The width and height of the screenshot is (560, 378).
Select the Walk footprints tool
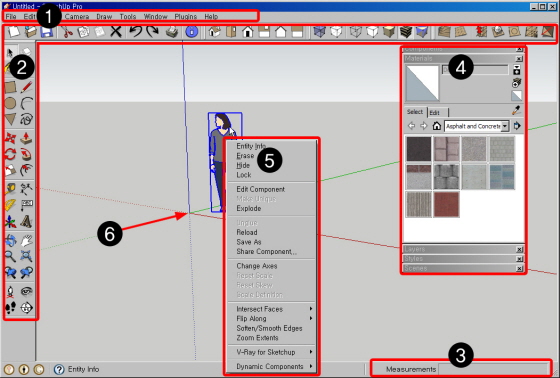tap(10, 308)
